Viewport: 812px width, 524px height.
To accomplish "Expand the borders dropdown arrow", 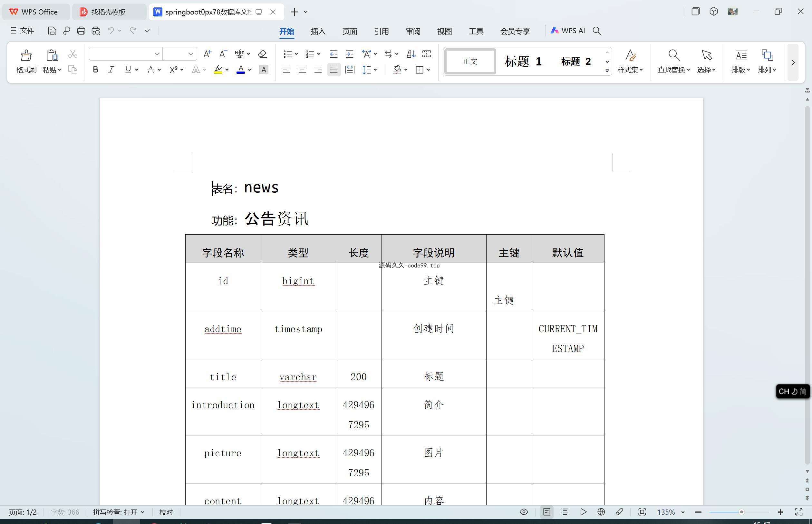I will [428, 70].
